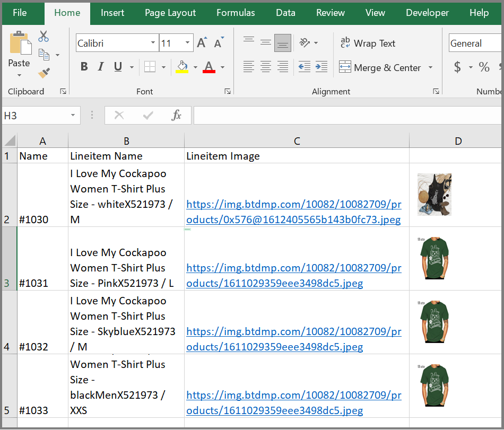The height and width of the screenshot is (430, 504).
Task: Select the Format Painter brush icon
Action: click(44, 73)
